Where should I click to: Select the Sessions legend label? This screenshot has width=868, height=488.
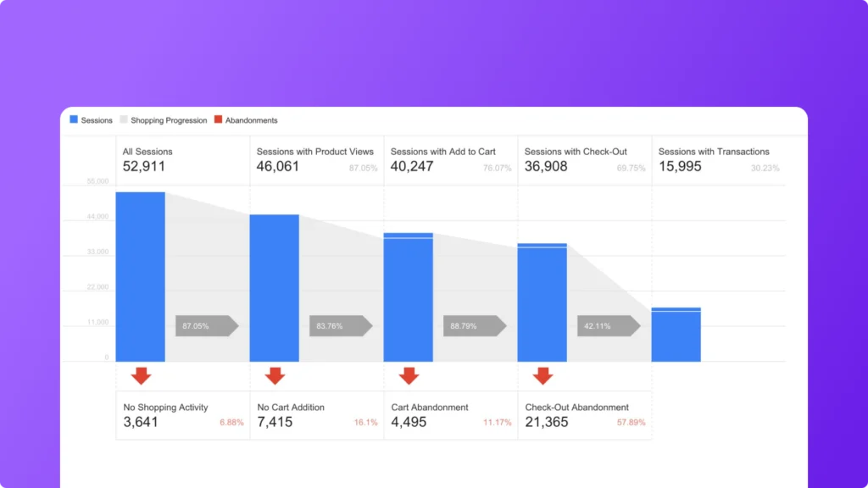coord(97,120)
